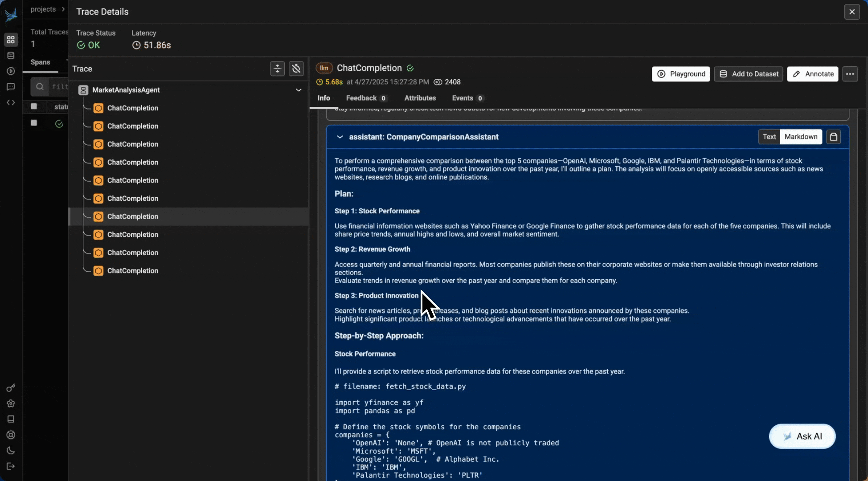Open datasets icon in left sidebar
The width and height of the screenshot is (868, 481).
coord(11,56)
